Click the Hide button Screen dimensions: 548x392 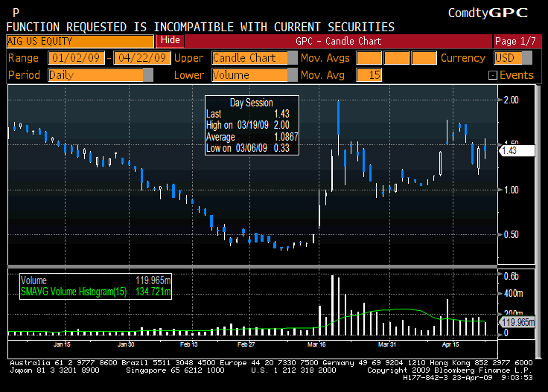(171, 40)
